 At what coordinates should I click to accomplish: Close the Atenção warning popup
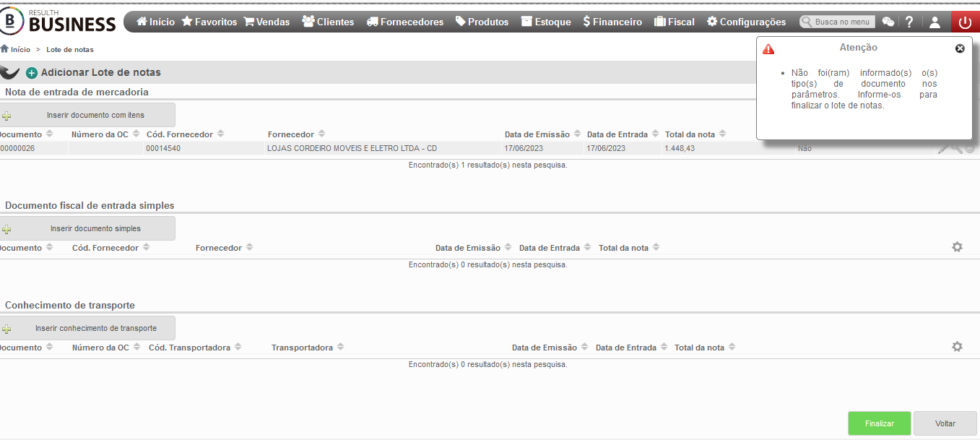pos(960,48)
